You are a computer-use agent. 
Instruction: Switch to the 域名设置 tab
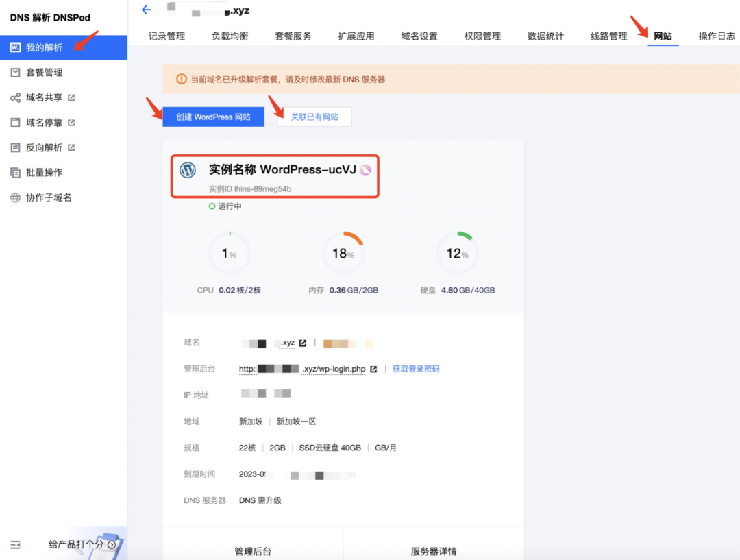[419, 36]
